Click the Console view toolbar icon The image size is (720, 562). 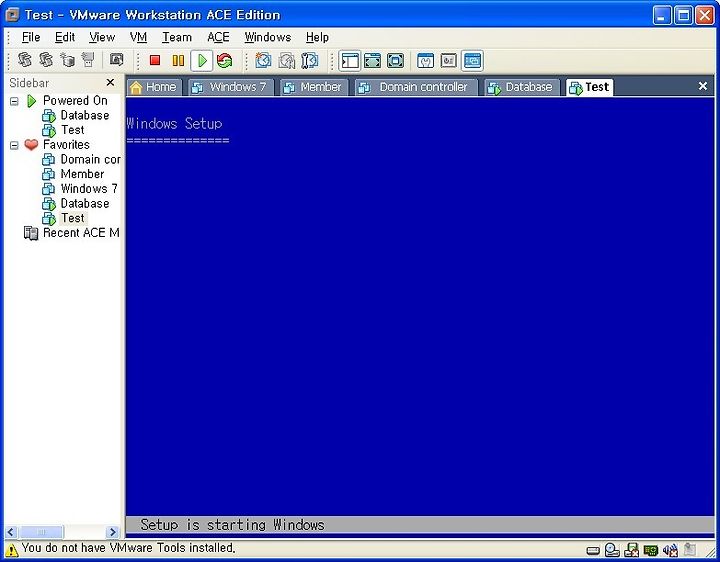click(472, 61)
